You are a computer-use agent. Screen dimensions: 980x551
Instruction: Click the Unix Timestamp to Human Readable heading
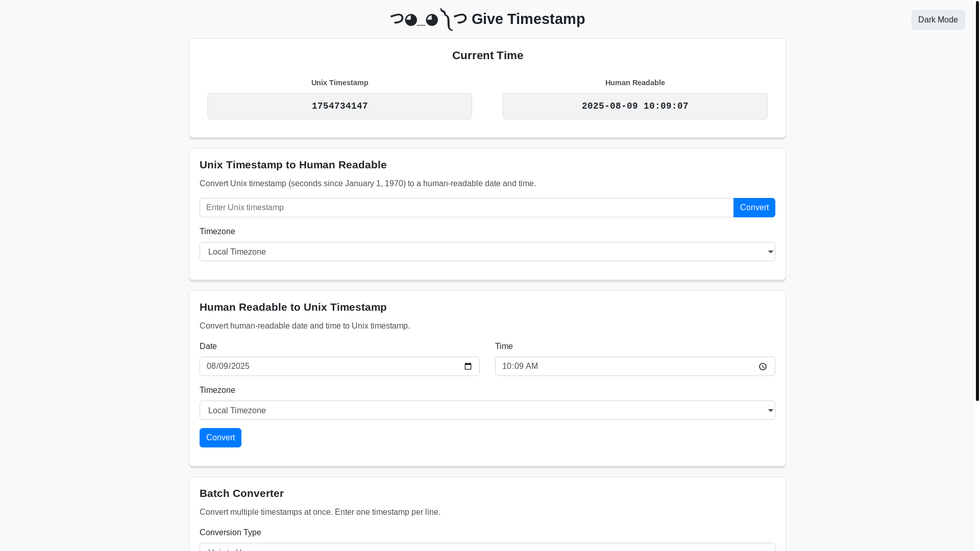pyautogui.click(x=293, y=165)
